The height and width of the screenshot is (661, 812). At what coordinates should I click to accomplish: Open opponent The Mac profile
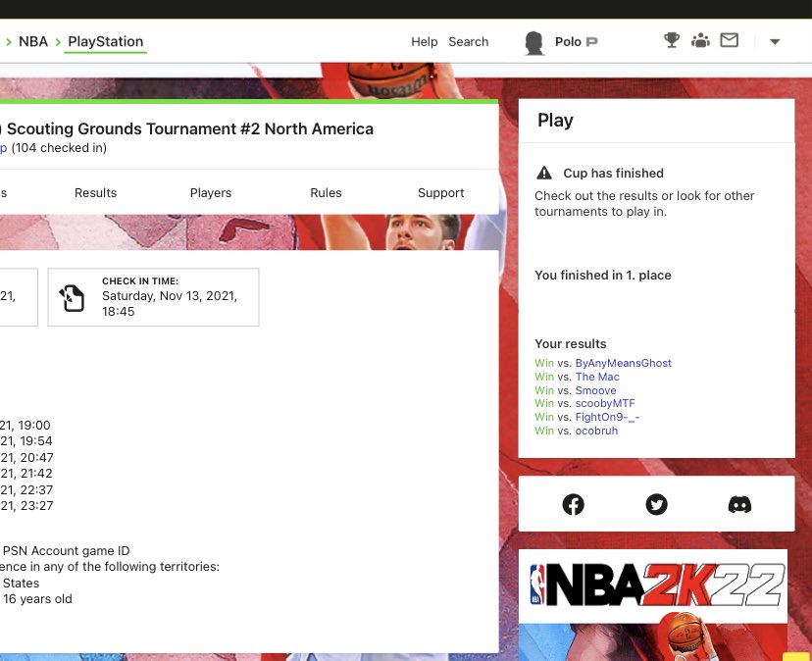coord(597,377)
